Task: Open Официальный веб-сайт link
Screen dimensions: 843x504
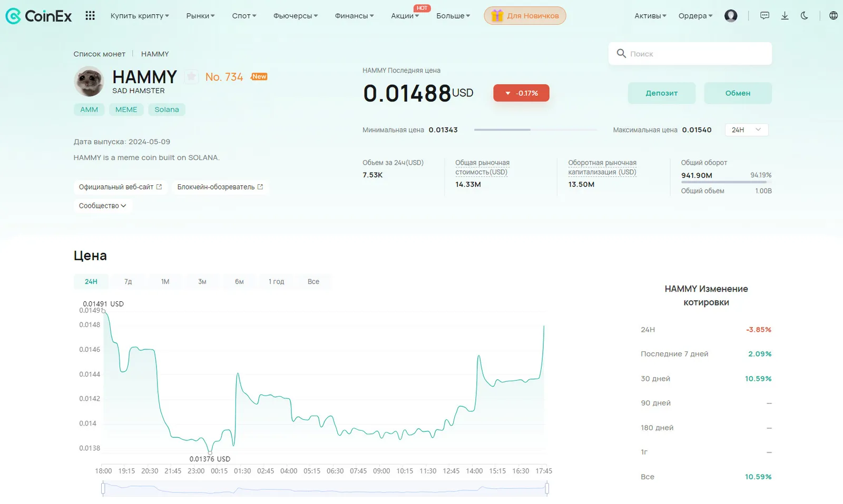Action: tap(120, 187)
